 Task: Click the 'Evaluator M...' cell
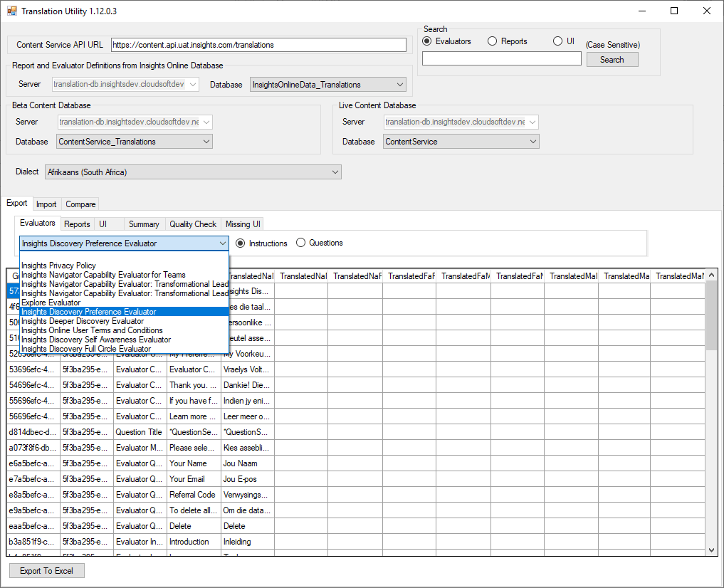pyautogui.click(x=140, y=448)
